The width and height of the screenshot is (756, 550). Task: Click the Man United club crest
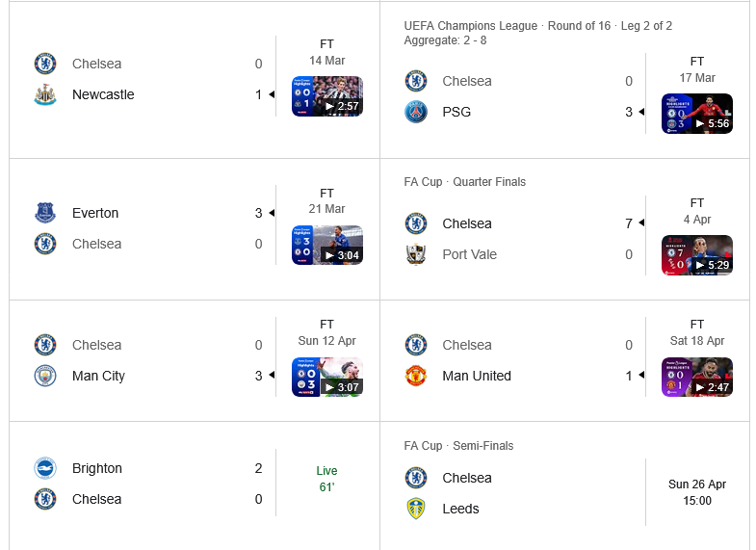[x=415, y=376]
